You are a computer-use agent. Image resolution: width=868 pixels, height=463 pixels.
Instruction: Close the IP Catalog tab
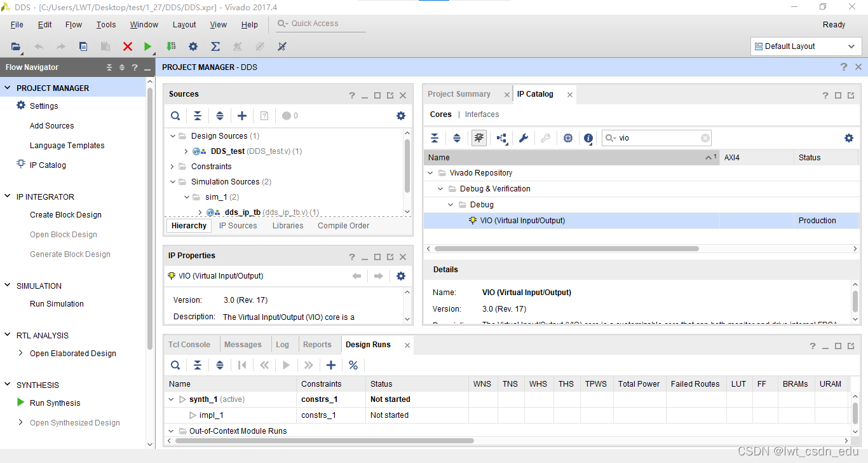tap(570, 95)
